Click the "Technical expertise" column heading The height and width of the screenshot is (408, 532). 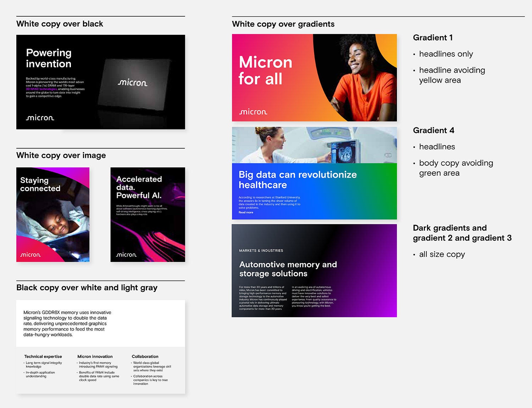tap(43, 357)
